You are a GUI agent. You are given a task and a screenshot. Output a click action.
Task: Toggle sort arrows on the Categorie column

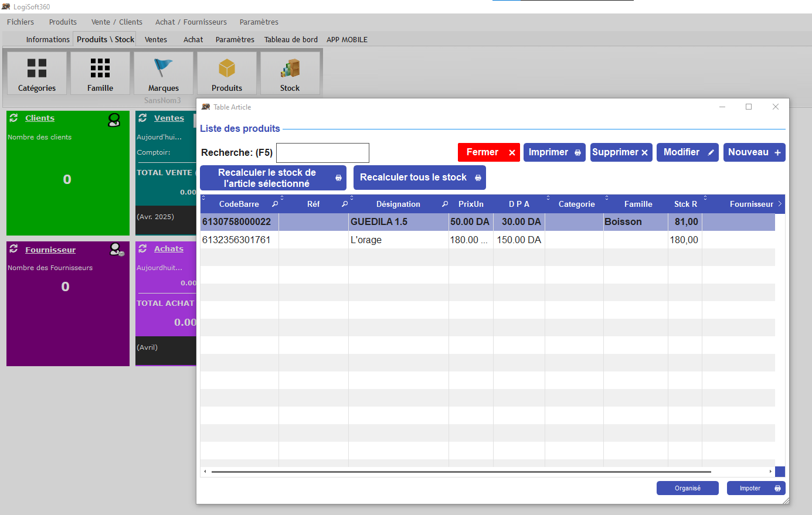548,197
